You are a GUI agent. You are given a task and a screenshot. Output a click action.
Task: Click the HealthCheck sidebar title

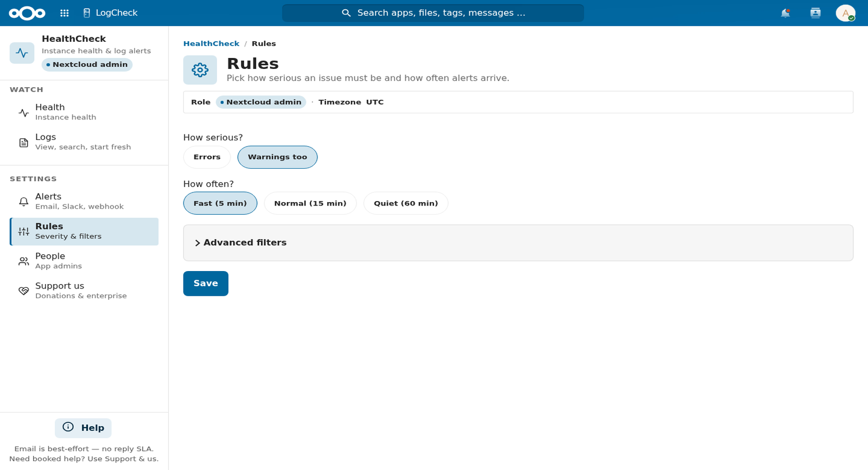74,39
